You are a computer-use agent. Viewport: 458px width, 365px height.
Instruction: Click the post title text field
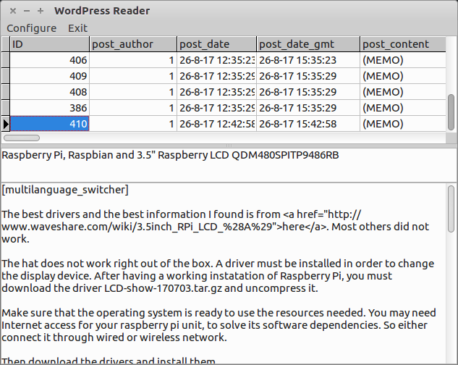pyautogui.click(x=229, y=165)
